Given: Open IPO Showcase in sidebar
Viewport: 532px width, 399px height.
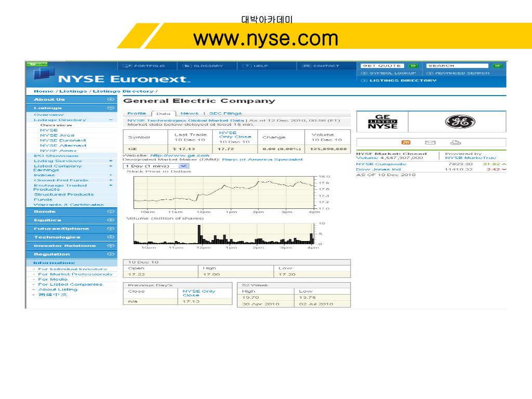Looking at the screenshot, I should point(56,155).
